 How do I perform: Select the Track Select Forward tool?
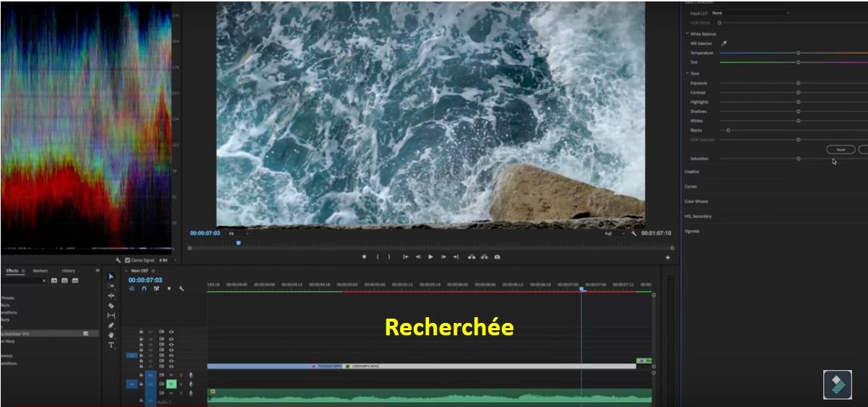(111, 286)
